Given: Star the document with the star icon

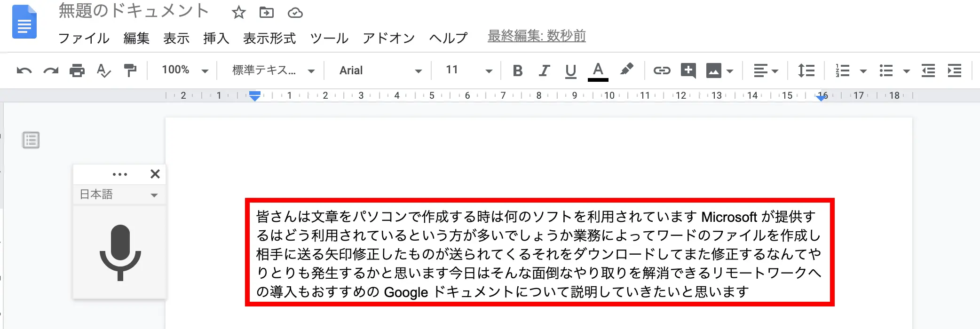Looking at the screenshot, I should point(239,12).
